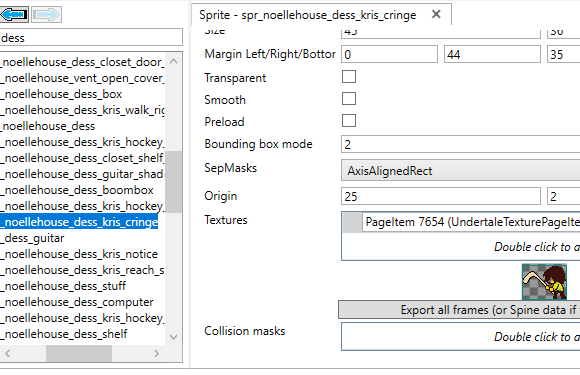Enable the Transparent checkbox
The height and width of the screenshot is (375, 580).
tap(349, 77)
